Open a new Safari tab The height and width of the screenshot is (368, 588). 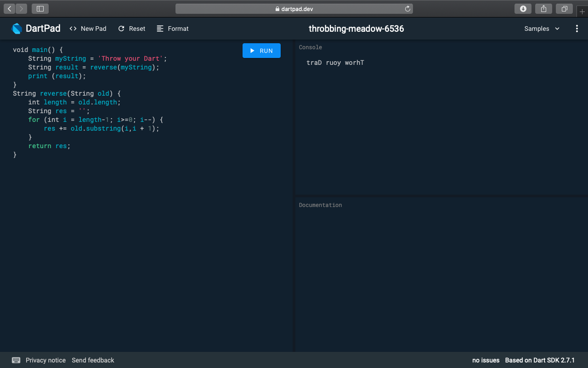point(582,11)
